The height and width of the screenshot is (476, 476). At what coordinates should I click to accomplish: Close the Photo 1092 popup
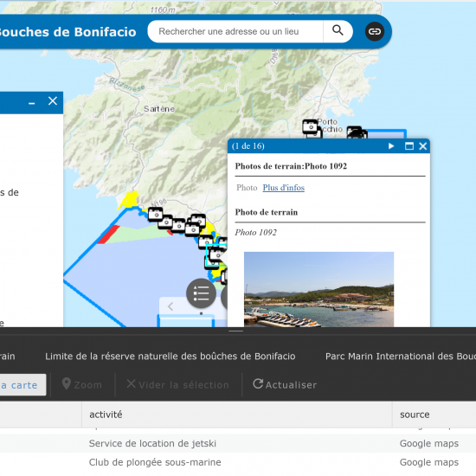(423, 146)
